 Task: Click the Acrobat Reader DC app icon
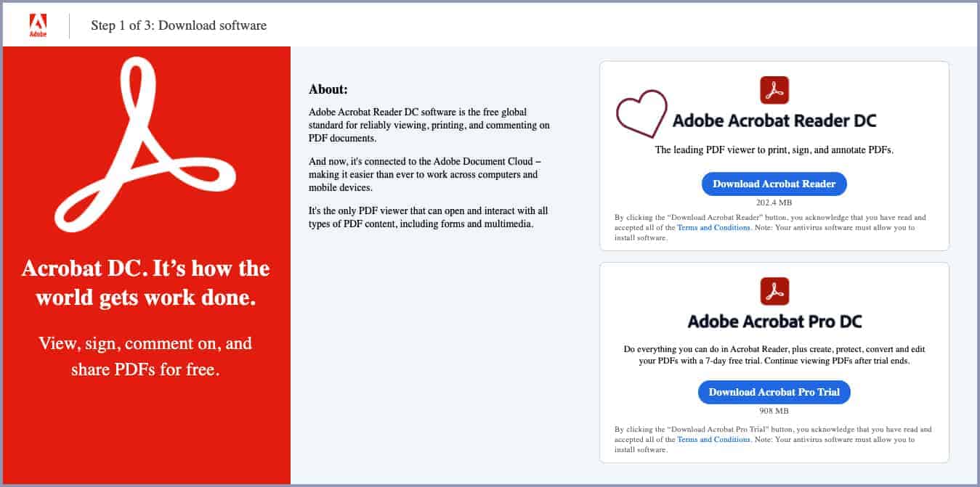[x=774, y=90]
